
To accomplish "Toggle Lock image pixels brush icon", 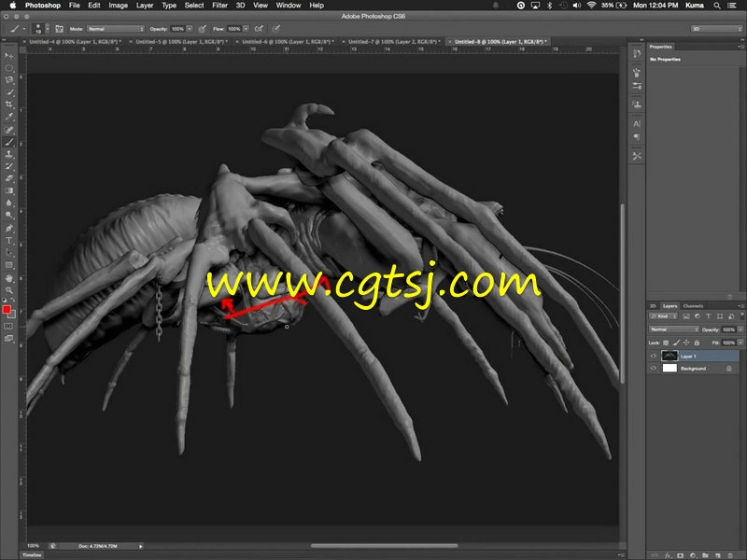I will tap(676, 343).
